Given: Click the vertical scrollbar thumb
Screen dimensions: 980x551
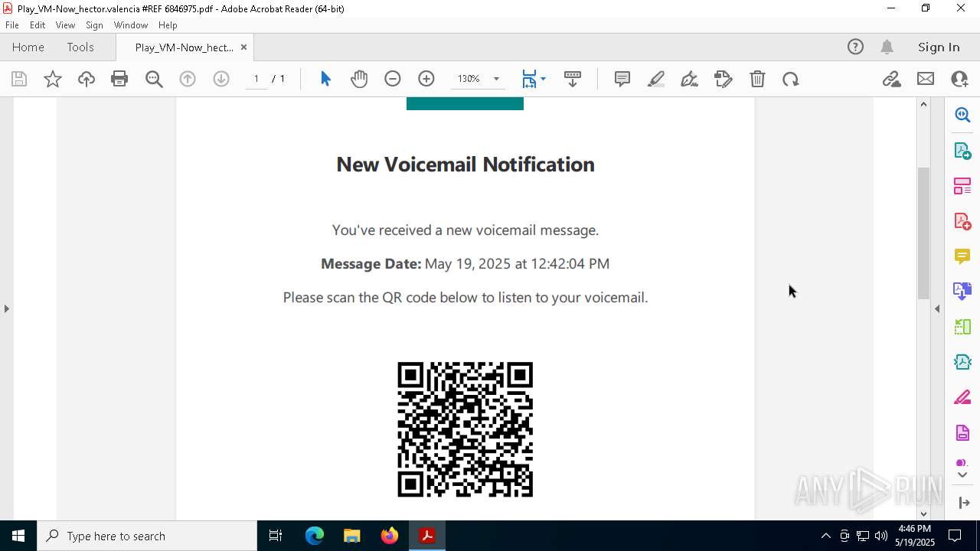Looking at the screenshot, I should pyautogui.click(x=923, y=233).
